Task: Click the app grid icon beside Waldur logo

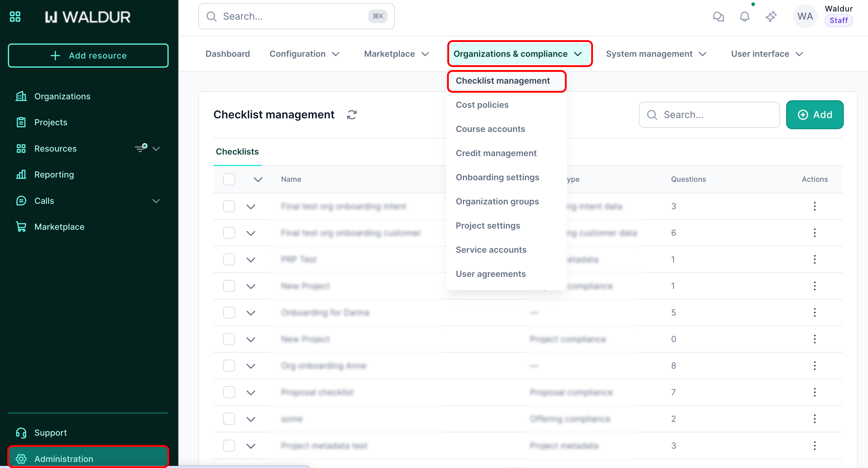Action: click(15, 17)
